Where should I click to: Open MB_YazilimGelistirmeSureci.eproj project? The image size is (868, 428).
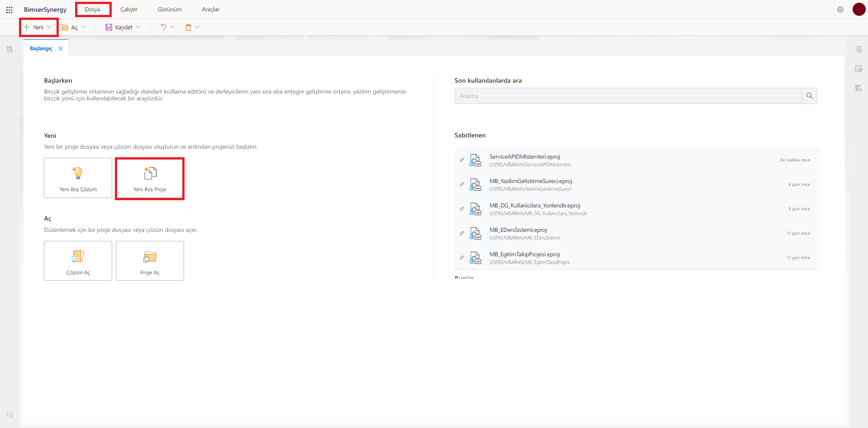click(x=531, y=181)
